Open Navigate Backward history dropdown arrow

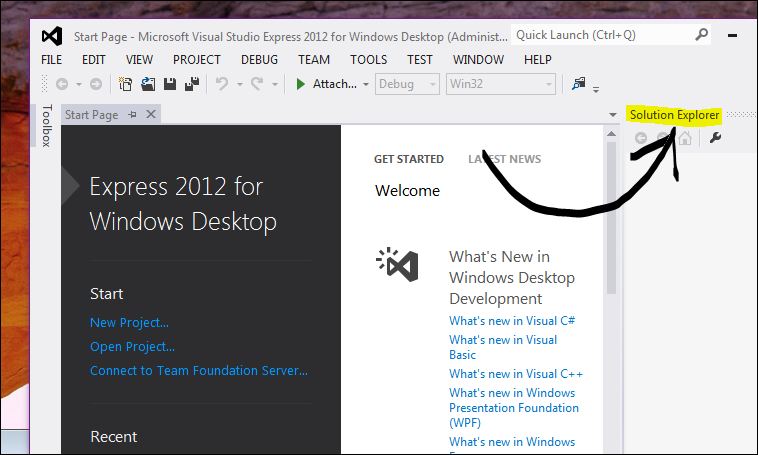coord(78,85)
